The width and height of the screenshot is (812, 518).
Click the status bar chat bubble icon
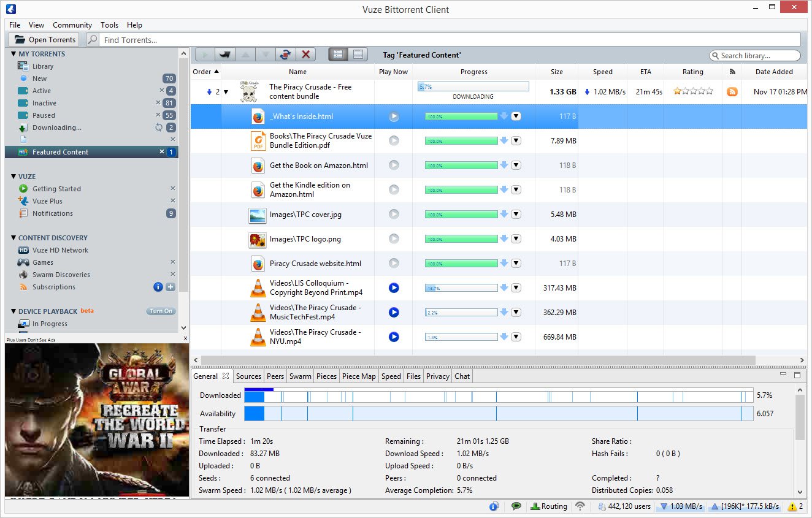click(x=516, y=506)
